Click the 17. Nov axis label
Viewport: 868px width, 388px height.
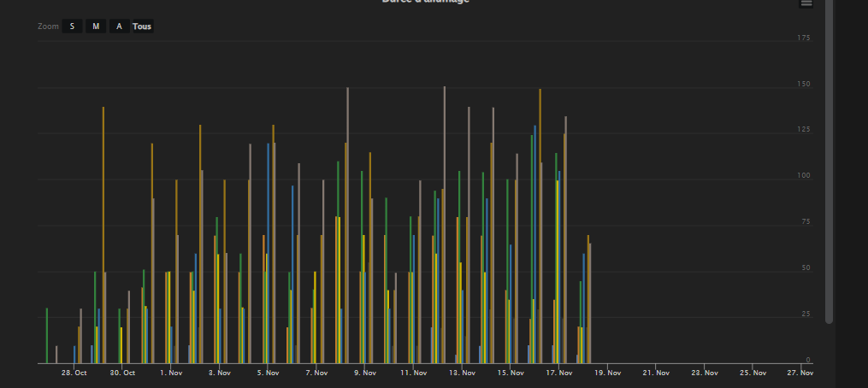point(559,373)
